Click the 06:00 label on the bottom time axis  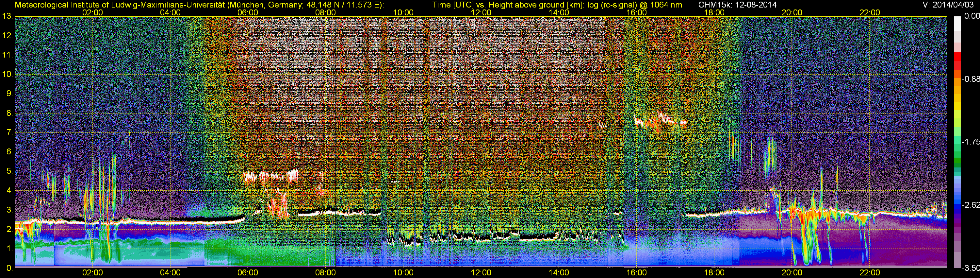248,273
